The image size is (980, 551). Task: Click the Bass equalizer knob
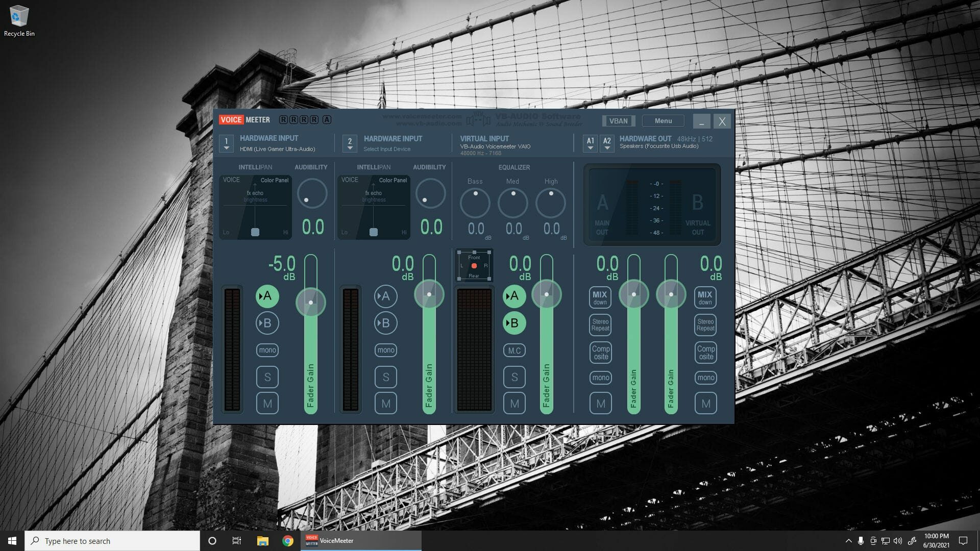(475, 203)
